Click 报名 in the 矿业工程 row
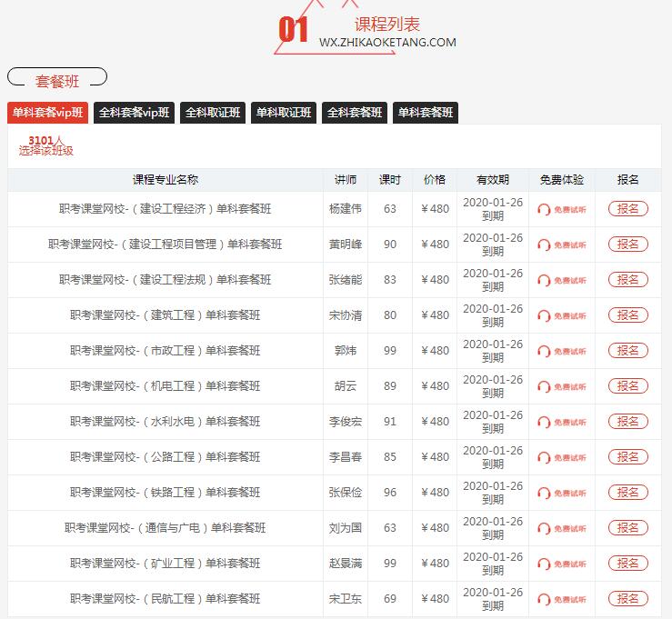The height and width of the screenshot is (619, 672). (x=627, y=564)
